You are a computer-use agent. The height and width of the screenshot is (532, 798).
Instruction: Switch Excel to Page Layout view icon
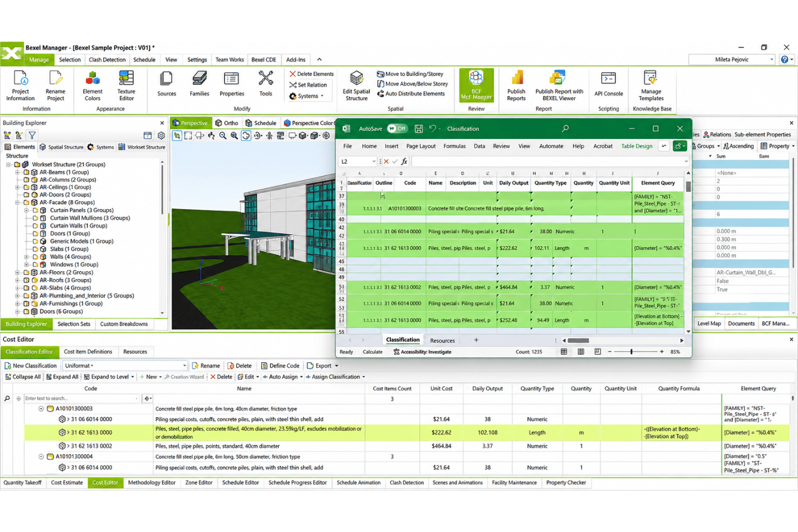[x=581, y=352]
